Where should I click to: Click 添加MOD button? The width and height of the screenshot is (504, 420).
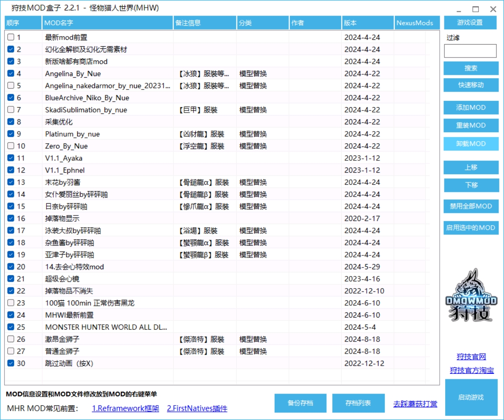(x=471, y=108)
